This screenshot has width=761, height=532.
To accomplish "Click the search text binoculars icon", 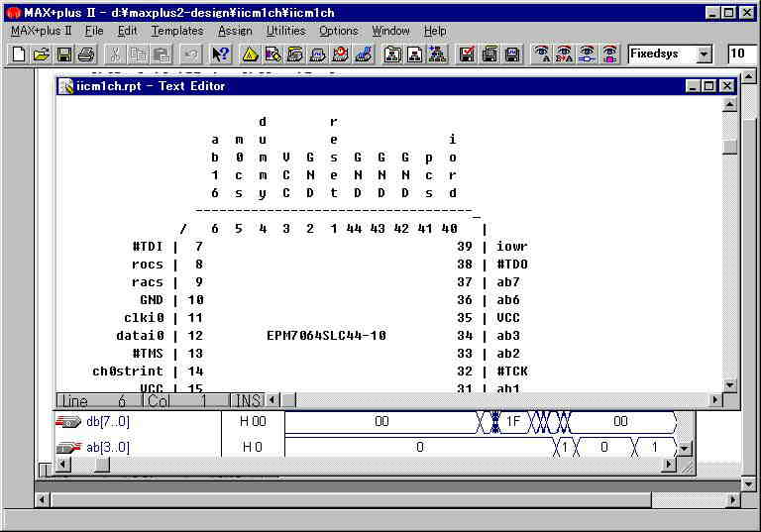I will pyautogui.click(x=541, y=54).
